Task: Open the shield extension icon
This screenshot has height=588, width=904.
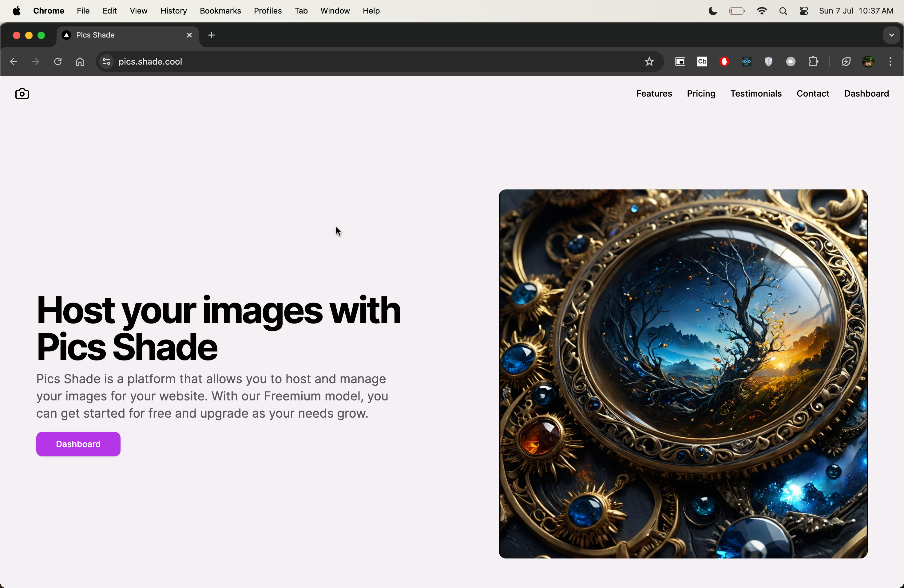Action: (x=769, y=62)
